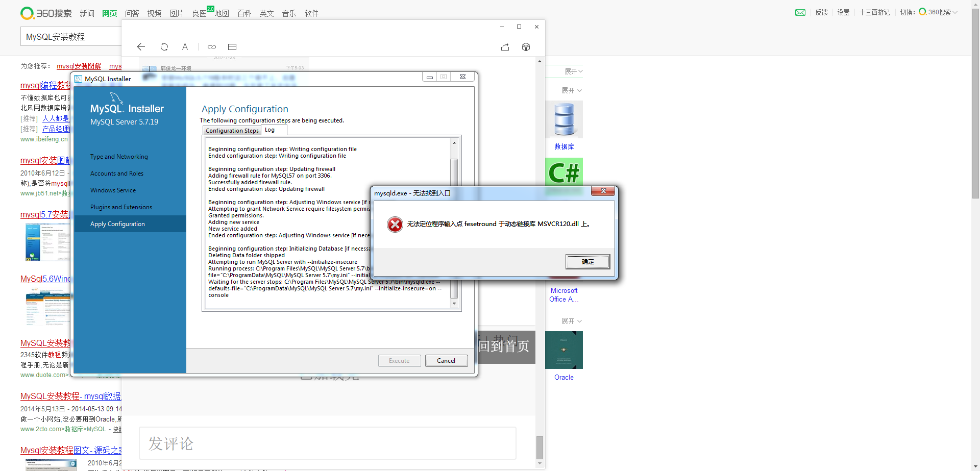Image resolution: width=980 pixels, height=471 pixels.
Task: Open the Microsoft Office A... link
Action: [x=564, y=295]
